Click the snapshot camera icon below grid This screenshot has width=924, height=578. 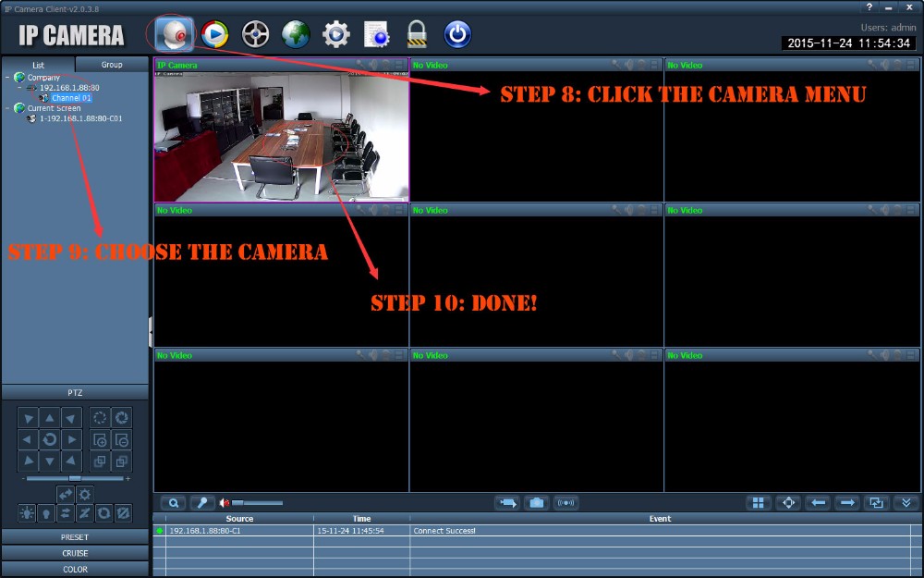[x=536, y=503]
